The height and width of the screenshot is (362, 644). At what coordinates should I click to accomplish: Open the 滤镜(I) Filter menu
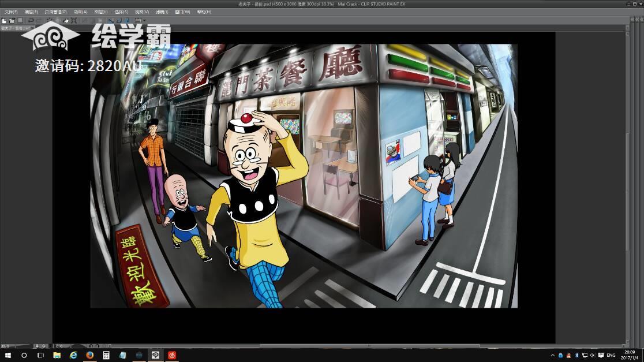click(x=162, y=12)
